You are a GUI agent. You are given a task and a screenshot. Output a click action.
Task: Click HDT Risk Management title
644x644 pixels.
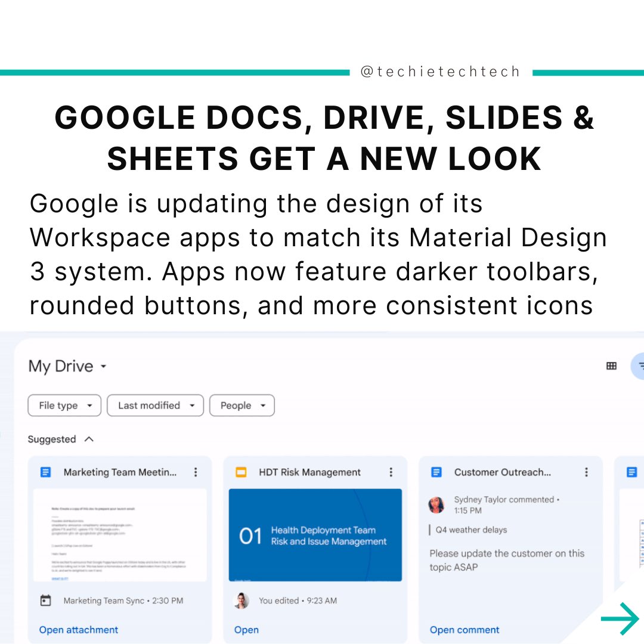click(x=309, y=472)
